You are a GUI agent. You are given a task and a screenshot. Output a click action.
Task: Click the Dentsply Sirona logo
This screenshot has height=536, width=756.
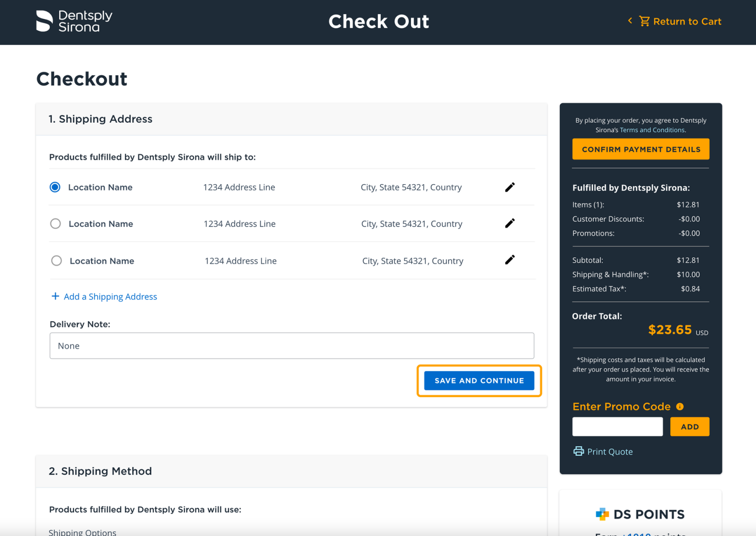pos(74,21)
